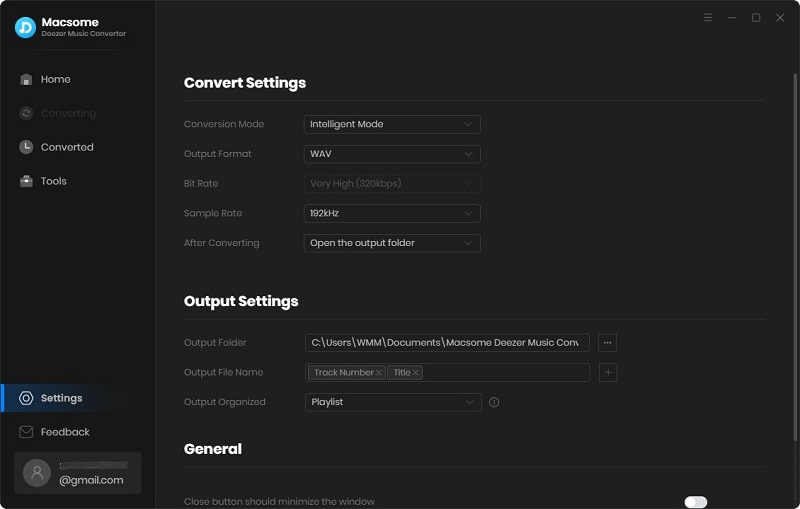
Task: Click the account email panel
Action: [x=78, y=473]
